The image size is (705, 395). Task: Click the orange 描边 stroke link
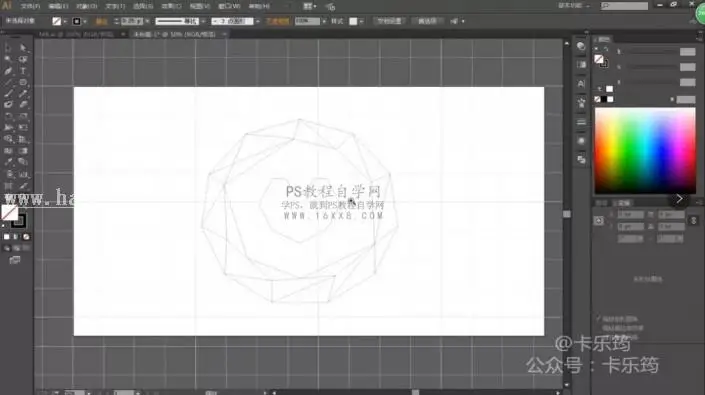point(102,21)
